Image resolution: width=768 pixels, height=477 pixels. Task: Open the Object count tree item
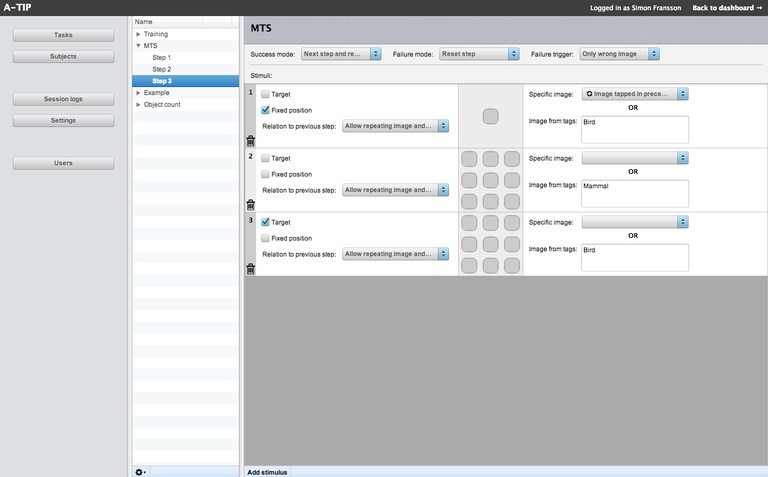pyautogui.click(x=161, y=104)
